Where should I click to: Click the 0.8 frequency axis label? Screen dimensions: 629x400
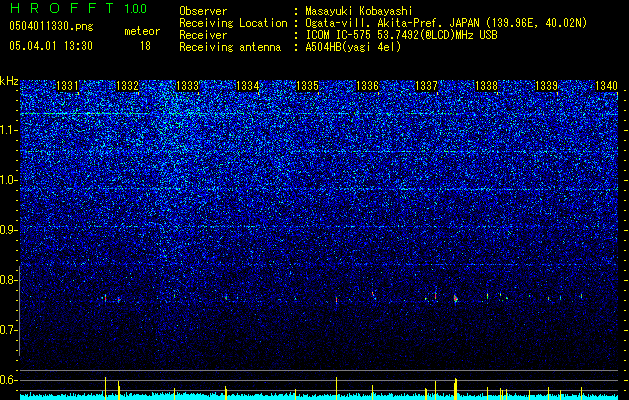coord(9,280)
